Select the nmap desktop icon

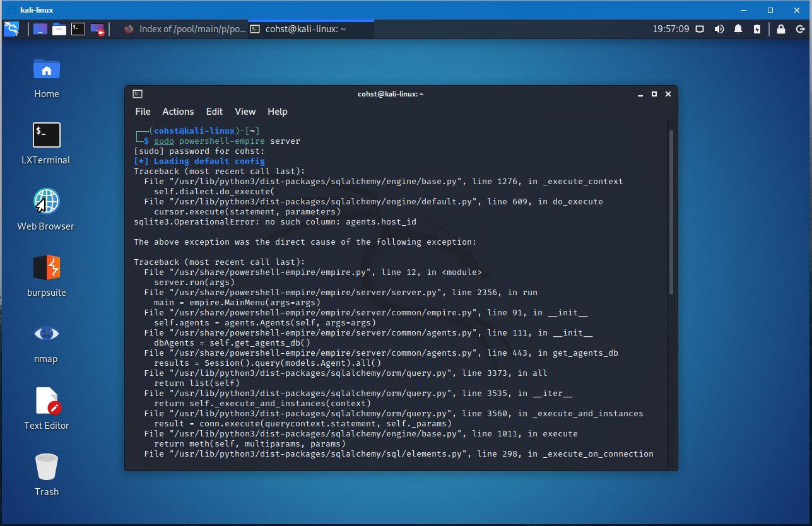pos(46,342)
